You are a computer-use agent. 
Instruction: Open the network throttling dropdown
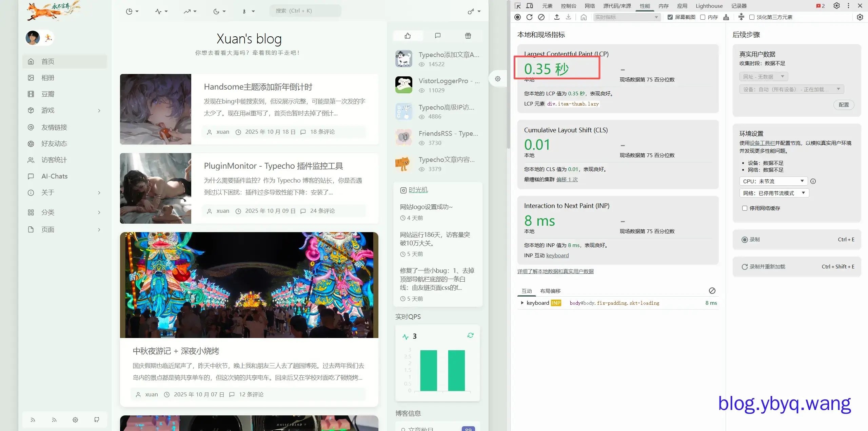coord(774,193)
